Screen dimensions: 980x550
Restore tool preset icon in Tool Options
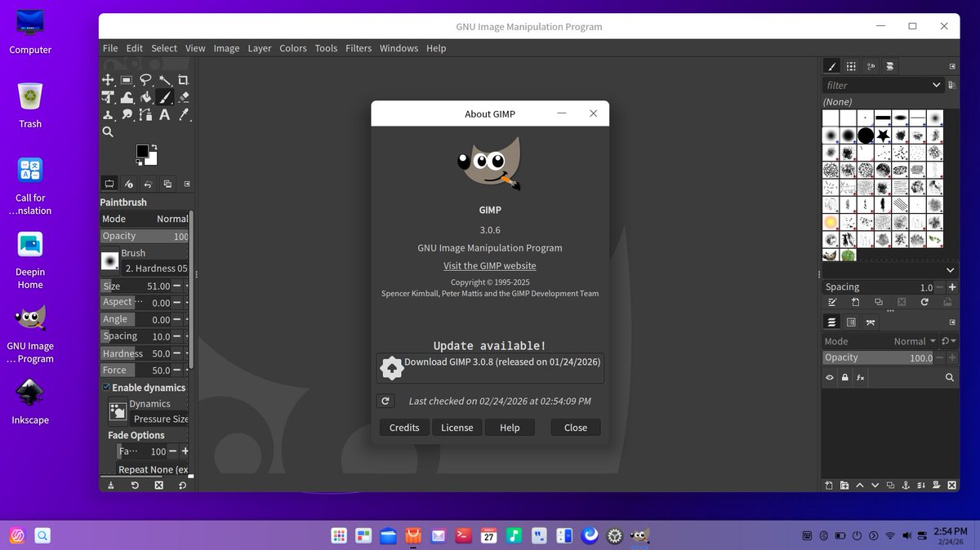click(135, 486)
